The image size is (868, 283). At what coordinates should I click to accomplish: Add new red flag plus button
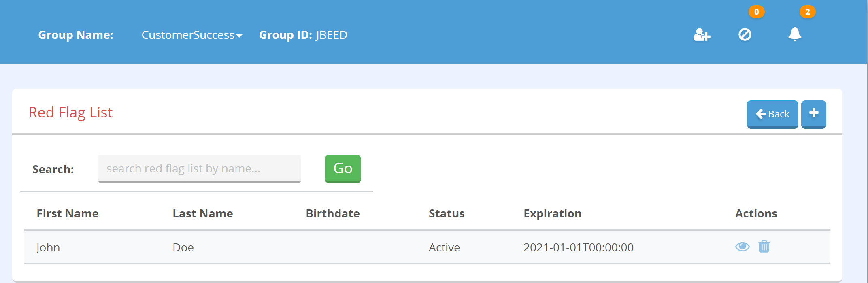[x=814, y=114]
